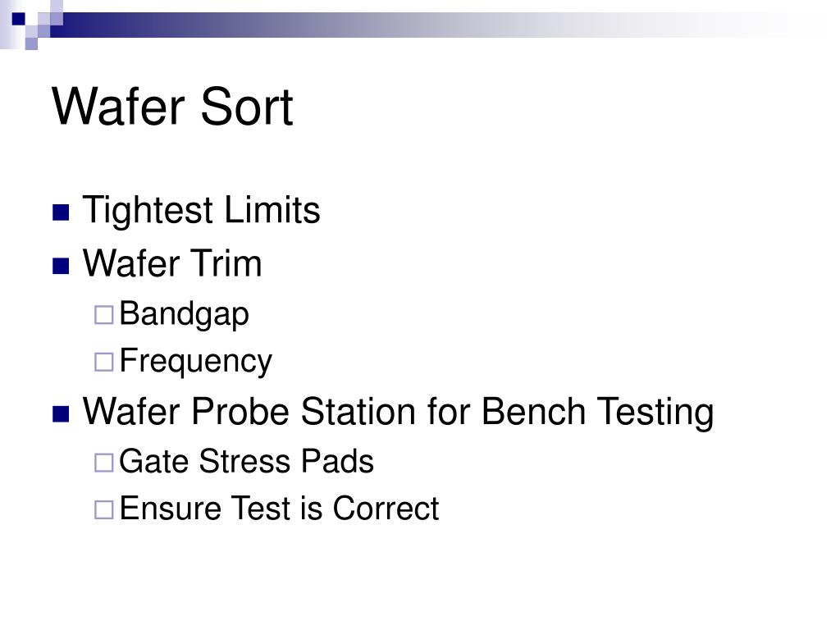
Task: Click the dark blue square in the slide corner
Action: [x=18, y=19]
